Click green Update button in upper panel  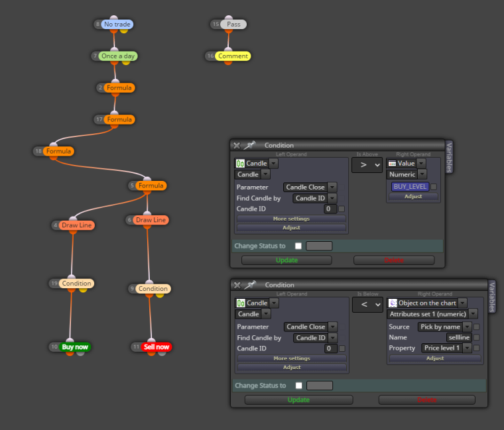(x=286, y=260)
